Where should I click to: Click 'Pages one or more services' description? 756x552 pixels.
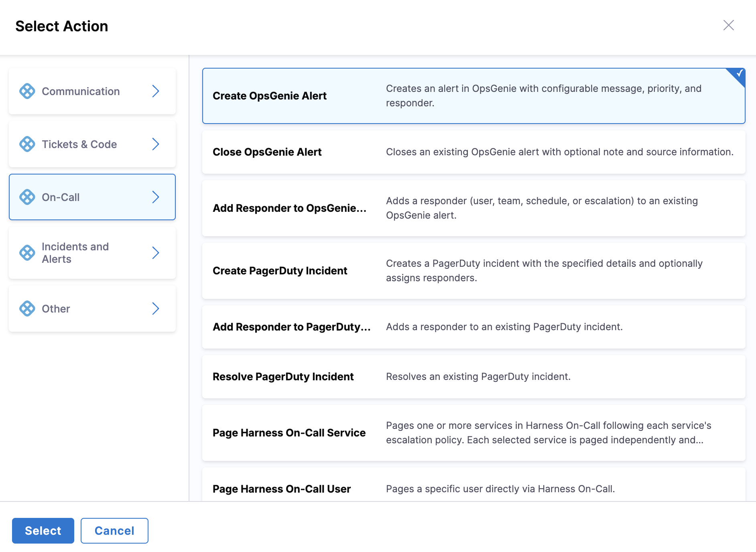point(549,433)
